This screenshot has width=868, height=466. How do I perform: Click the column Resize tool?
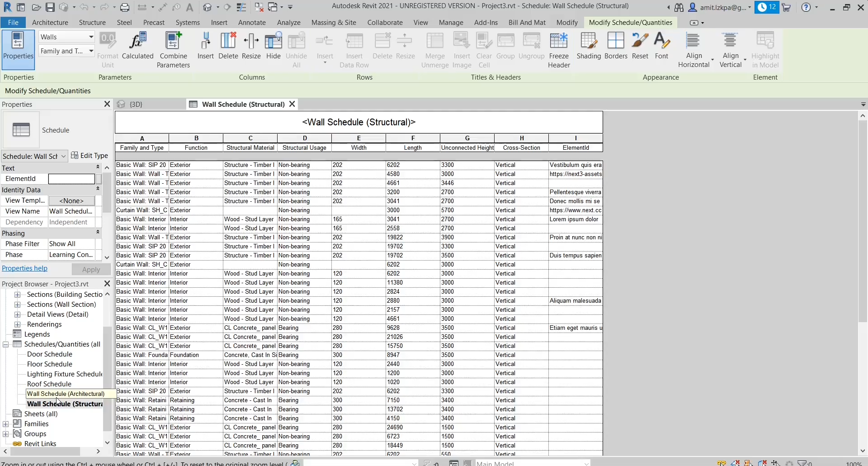pos(251,46)
